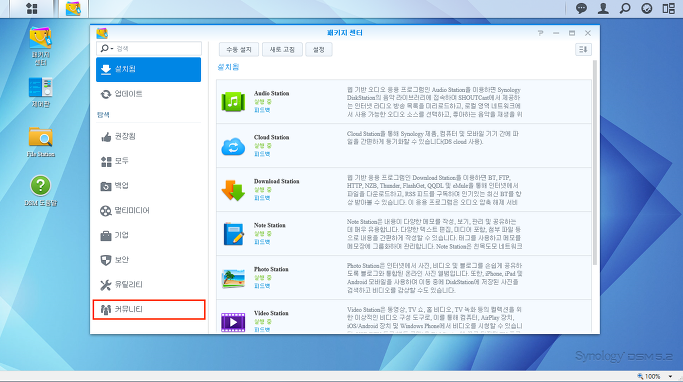Screen dimensions: 683x382
Task: Open feed link under Audio Station
Action: pos(262,110)
